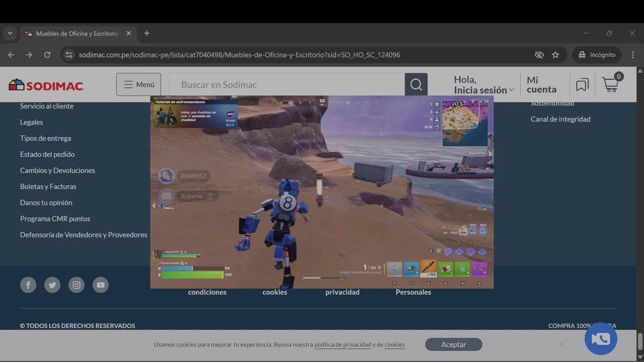Open Mi cuenta

[x=541, y=84]
